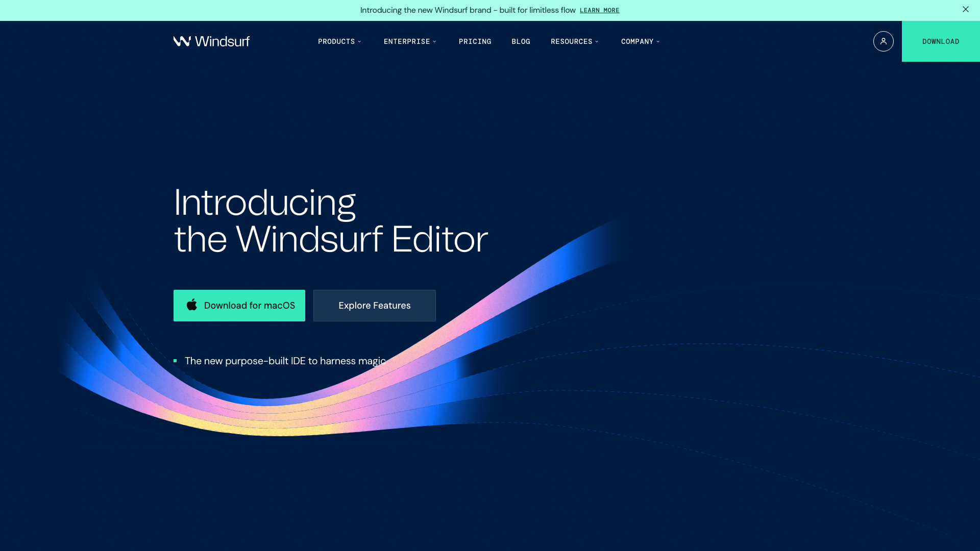
Task: Click the Windsurf logo in header
Action: pyautogui.click(x=211, y=41)
